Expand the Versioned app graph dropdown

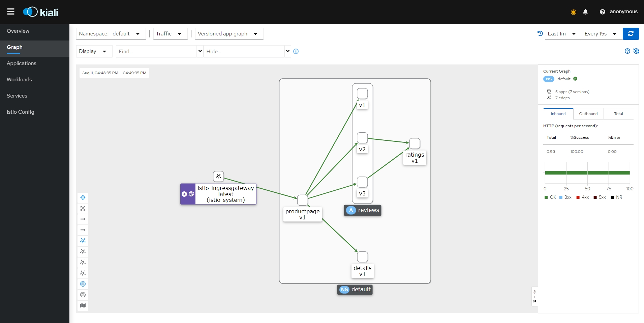click(229, 34)
